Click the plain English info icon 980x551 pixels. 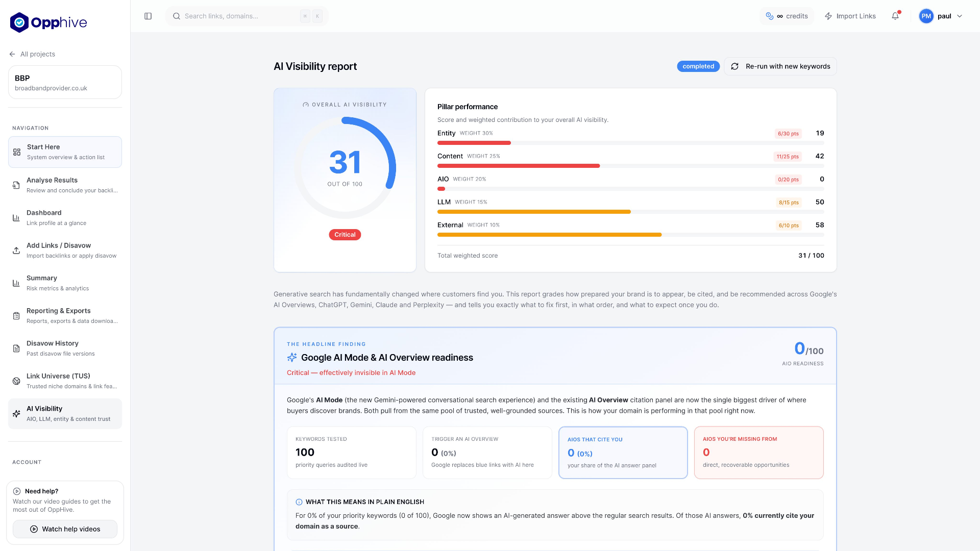point(299,502)
